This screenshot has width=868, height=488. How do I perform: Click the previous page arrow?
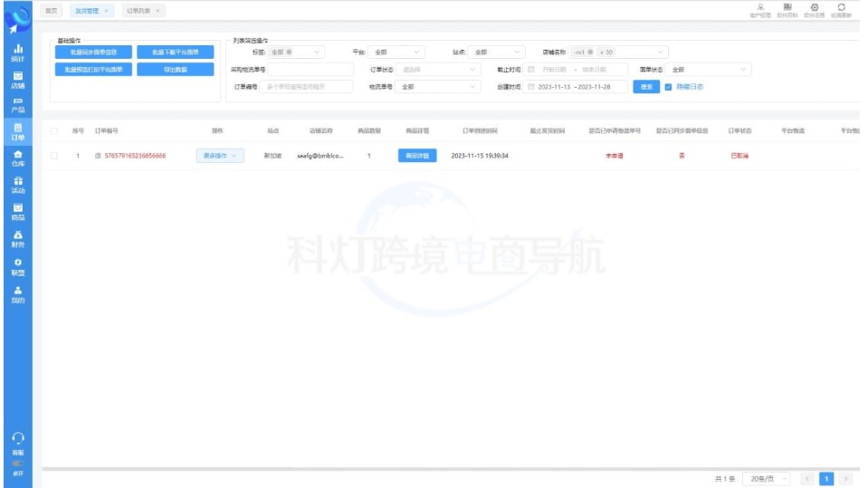click(x=807, y=479)
